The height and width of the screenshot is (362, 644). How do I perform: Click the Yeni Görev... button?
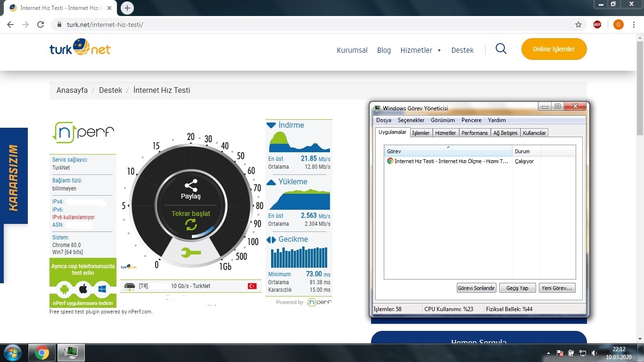557,288
